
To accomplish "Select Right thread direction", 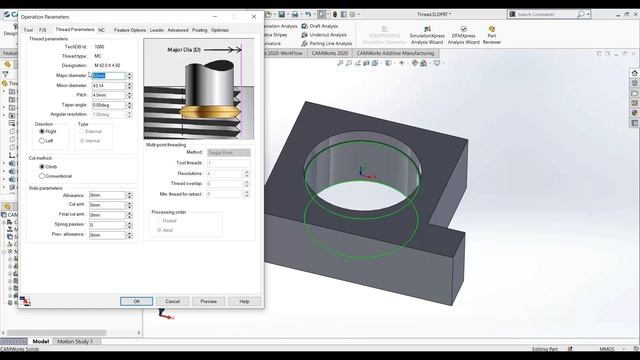I will (x=48, y=131).
